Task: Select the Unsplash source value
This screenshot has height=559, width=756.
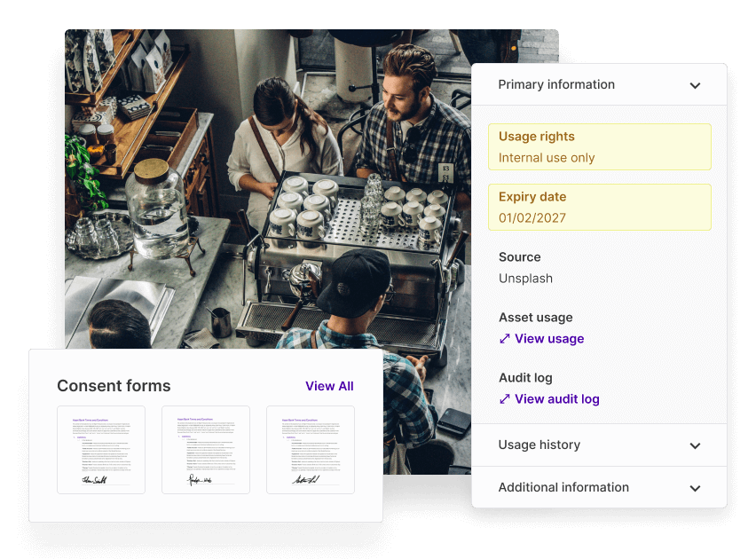Action: pos(525,279)
